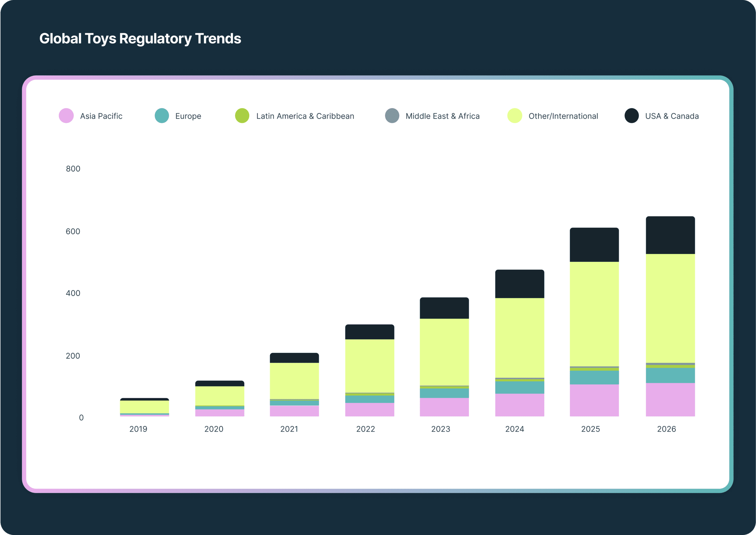Click the USA & Canada segment of 2020 bar
This screenshot has height=535, width=756.
pyautogui.click(x=220, y=383)
